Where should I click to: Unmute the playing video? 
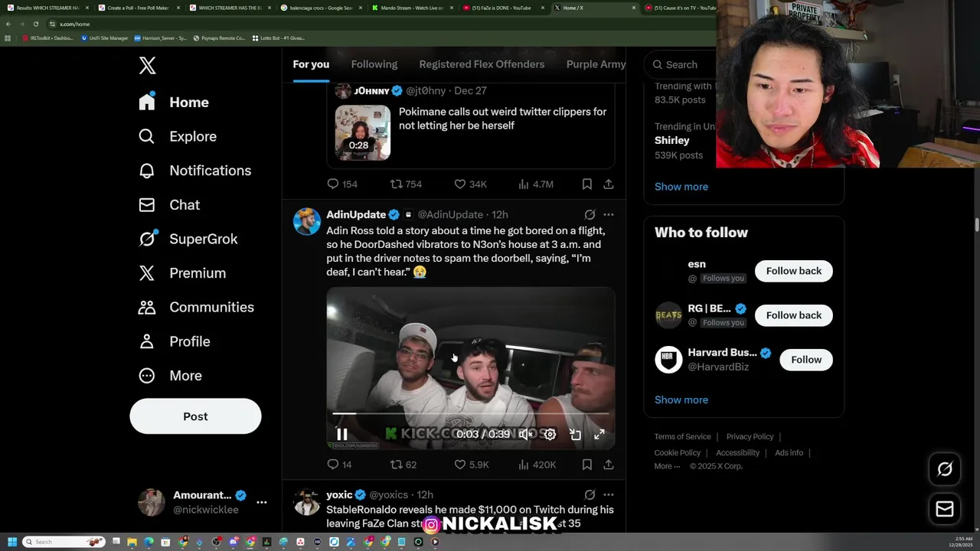coord(525,435)
